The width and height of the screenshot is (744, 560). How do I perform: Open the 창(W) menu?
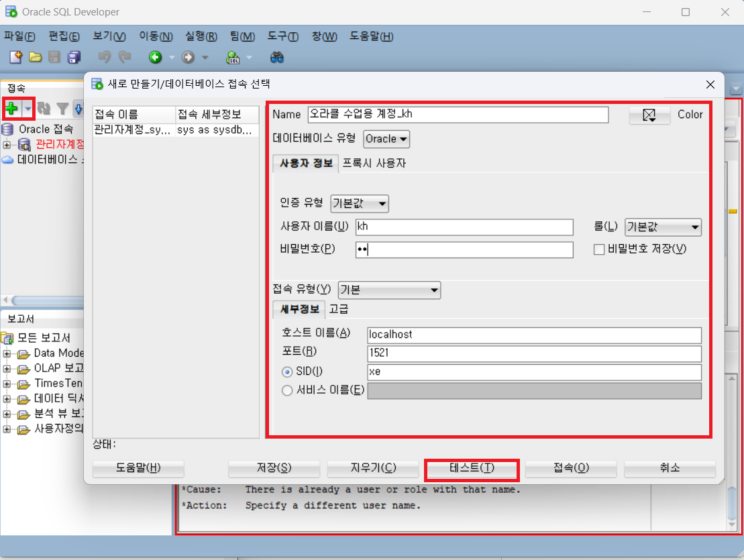point(325,36)
